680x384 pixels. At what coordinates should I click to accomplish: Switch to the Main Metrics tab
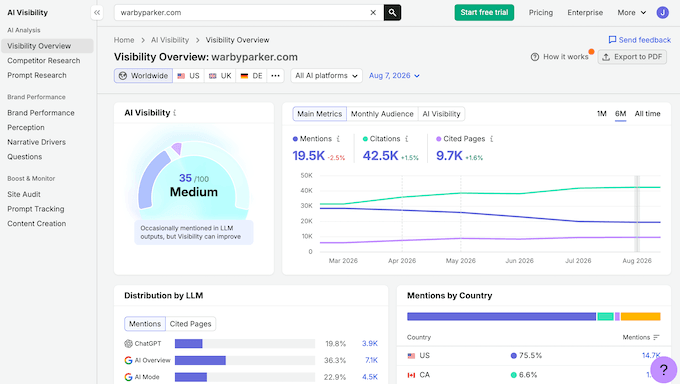point(320,114)
